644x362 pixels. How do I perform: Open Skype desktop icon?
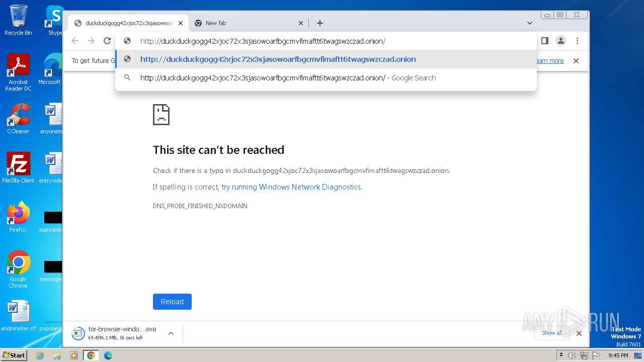54,20
